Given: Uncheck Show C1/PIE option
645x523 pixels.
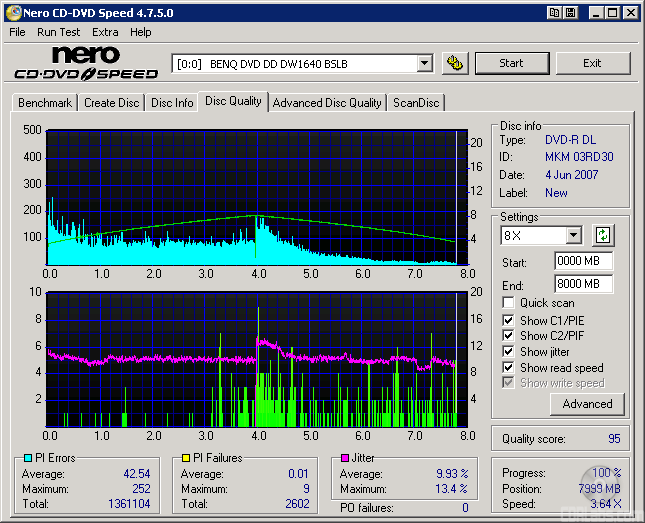Looking at the screenshot, I should (509, 320).
